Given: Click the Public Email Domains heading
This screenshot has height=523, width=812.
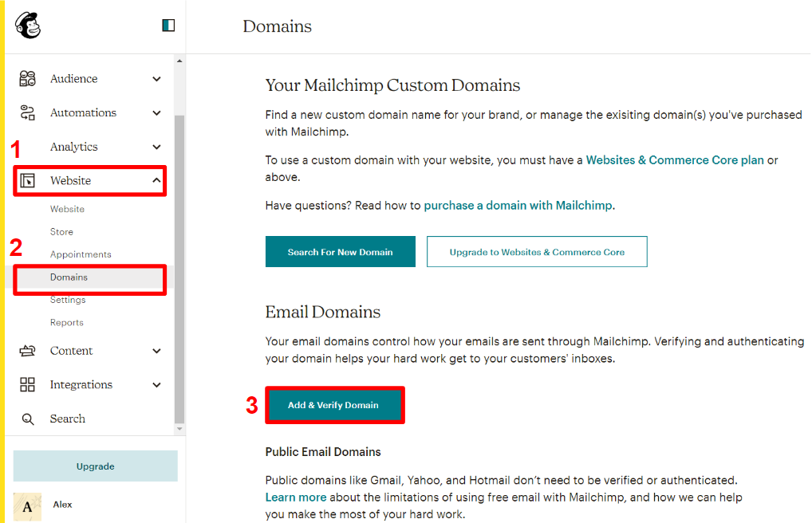Looking at the screenshot, I should point(322,452).
